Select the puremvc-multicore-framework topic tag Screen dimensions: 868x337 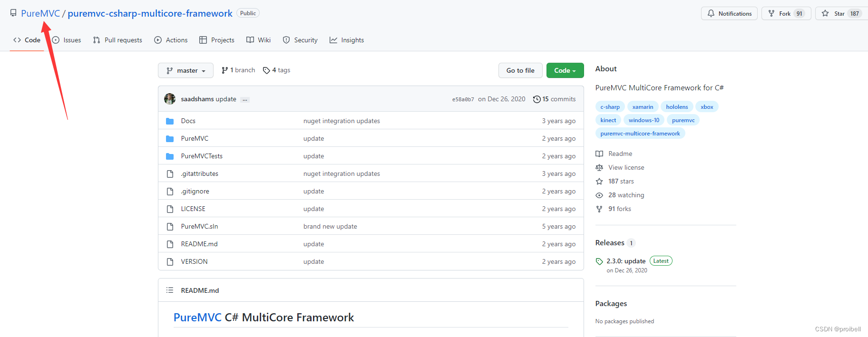pos(640,134)
